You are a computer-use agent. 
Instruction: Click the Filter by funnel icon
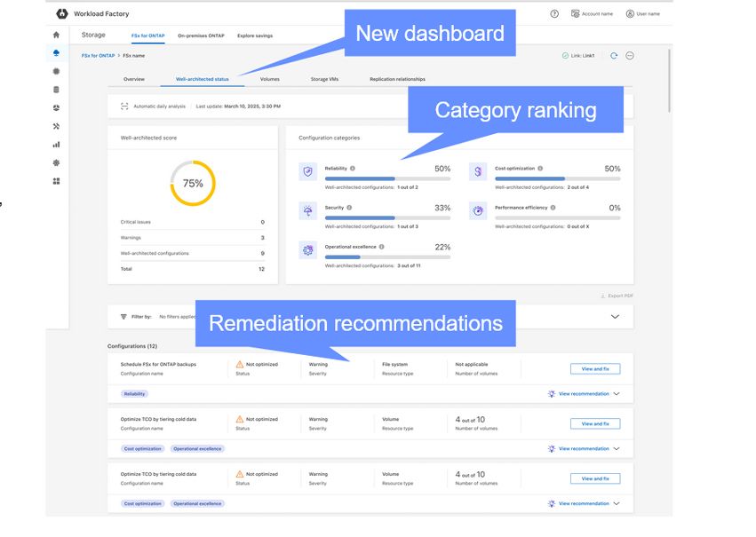(x=123, y=316)
